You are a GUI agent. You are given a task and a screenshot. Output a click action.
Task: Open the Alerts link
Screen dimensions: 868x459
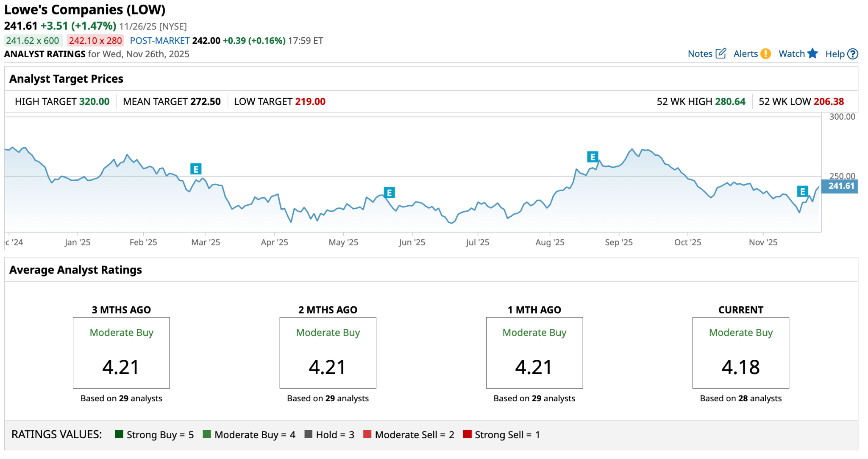pyautogui.click(x=746, y=54)
